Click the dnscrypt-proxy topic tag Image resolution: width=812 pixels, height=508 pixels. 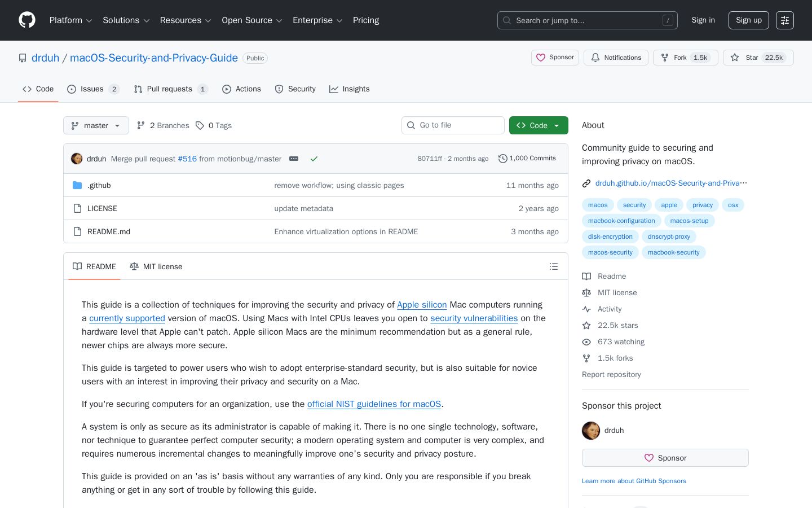[669, 237]
